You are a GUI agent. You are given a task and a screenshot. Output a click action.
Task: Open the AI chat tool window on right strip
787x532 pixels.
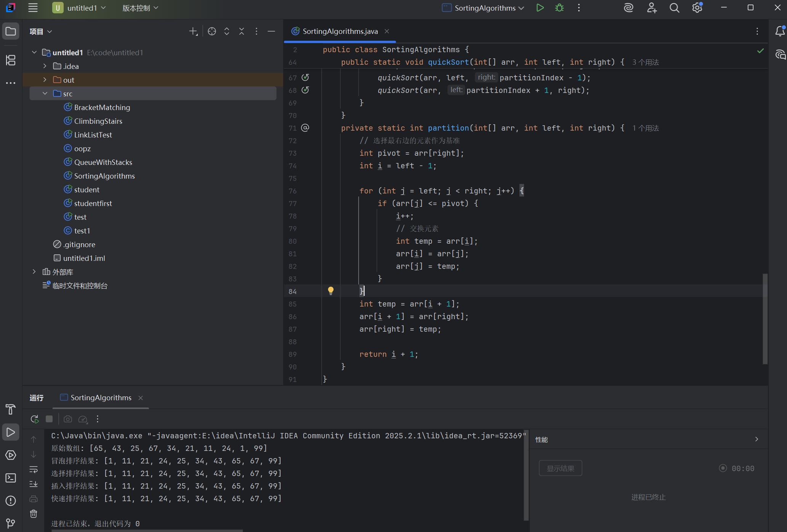point(780,54)
